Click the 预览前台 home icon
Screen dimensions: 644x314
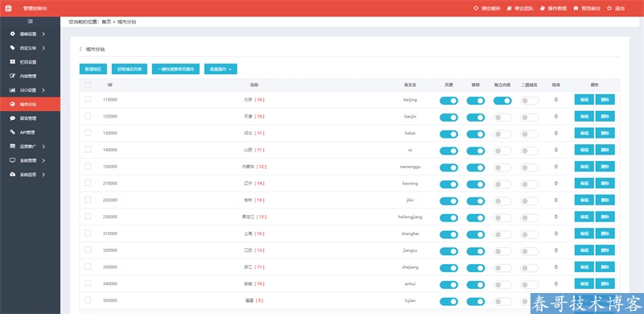(x=576, y=8)
